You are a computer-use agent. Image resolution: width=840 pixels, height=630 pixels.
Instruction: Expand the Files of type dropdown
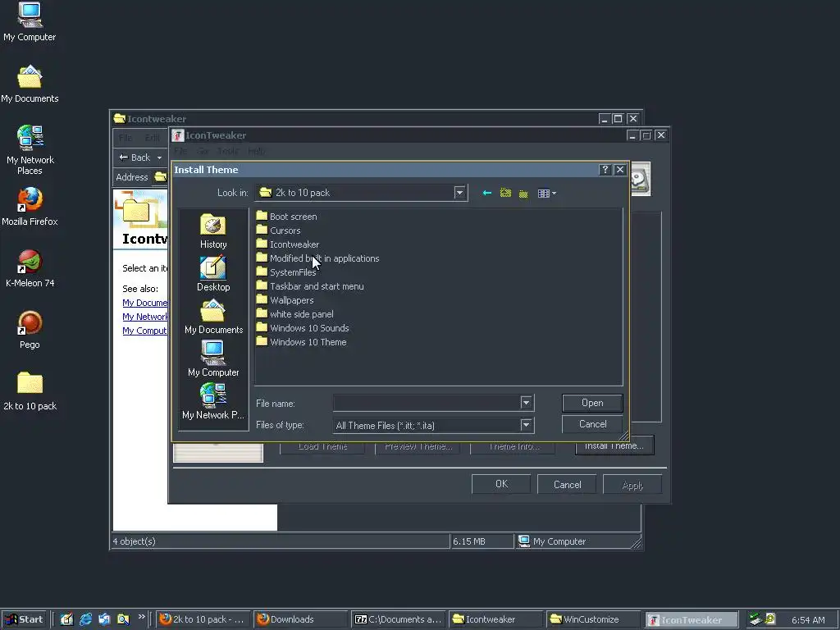pos(526,426)
